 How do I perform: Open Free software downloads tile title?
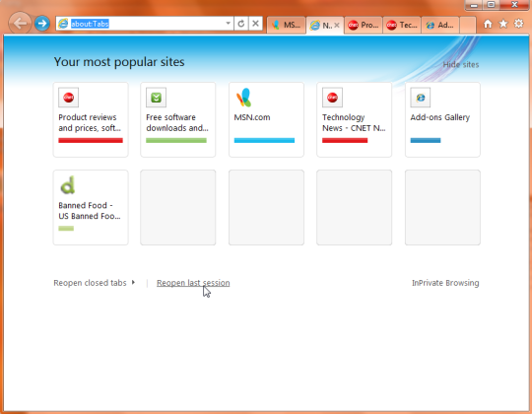(x=177, y=122)
